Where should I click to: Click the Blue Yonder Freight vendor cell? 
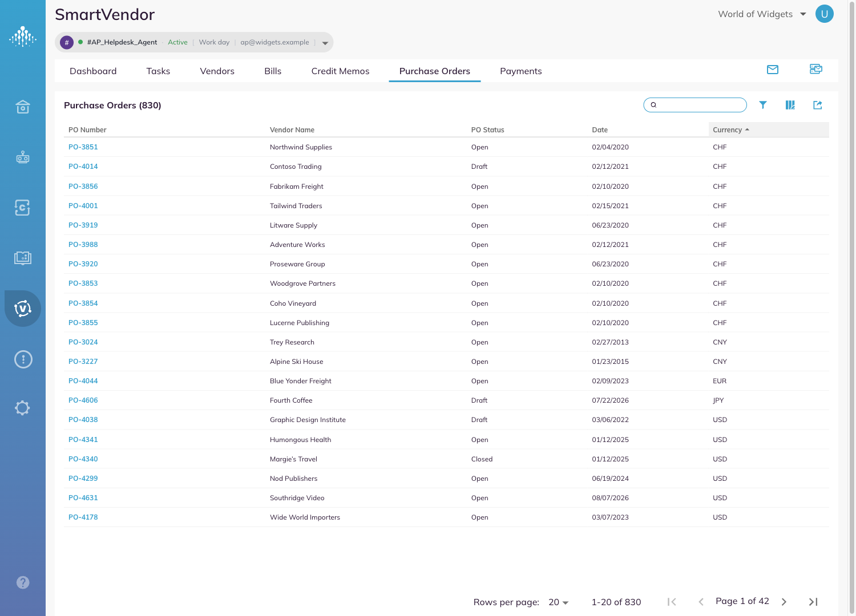coord(301,381)
